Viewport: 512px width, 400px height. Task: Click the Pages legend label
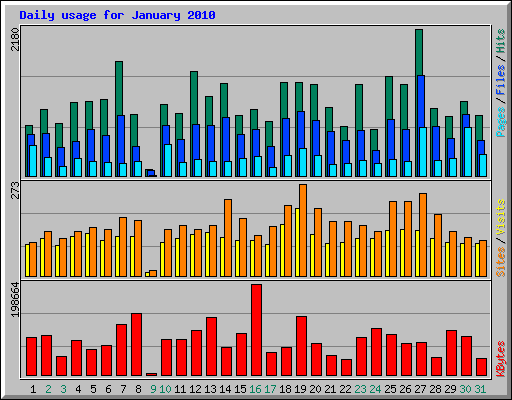click(x=500, y=122)
